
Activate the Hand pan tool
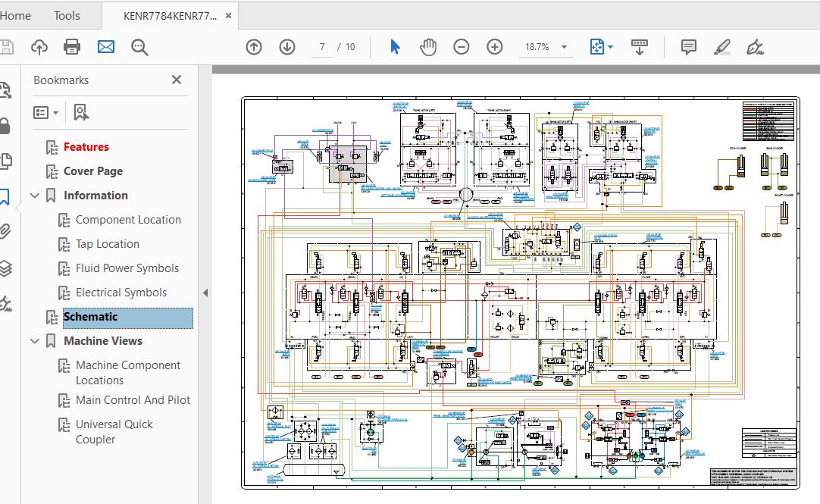click(x=428, y=47)
